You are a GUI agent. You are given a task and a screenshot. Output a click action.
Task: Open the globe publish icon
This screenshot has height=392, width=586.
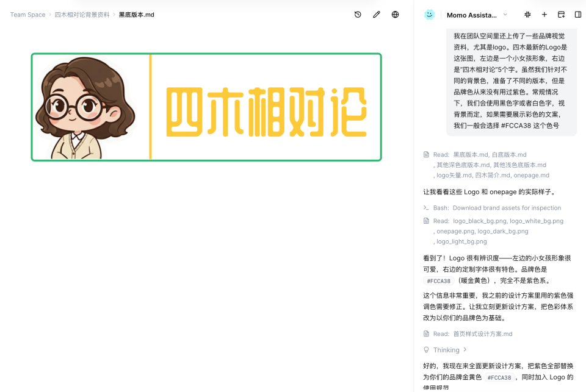(x=395, y=15)
